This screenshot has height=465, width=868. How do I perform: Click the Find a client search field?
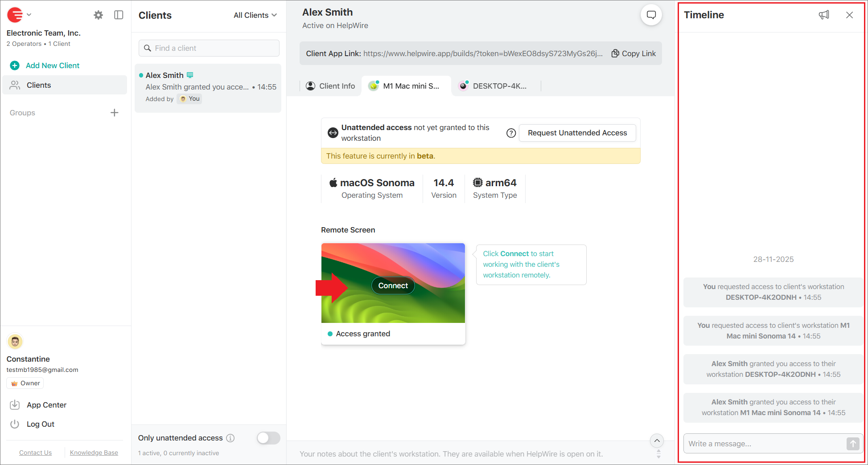[209, 48]
